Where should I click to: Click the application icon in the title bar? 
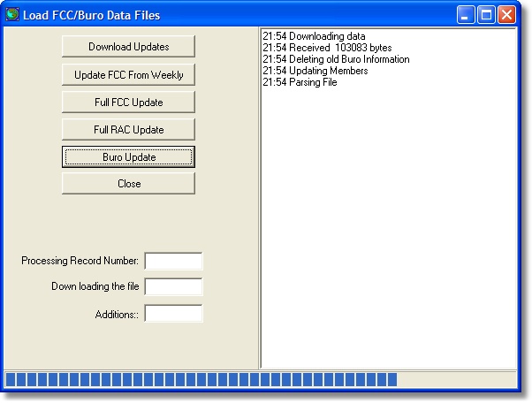tap(12, 14)
